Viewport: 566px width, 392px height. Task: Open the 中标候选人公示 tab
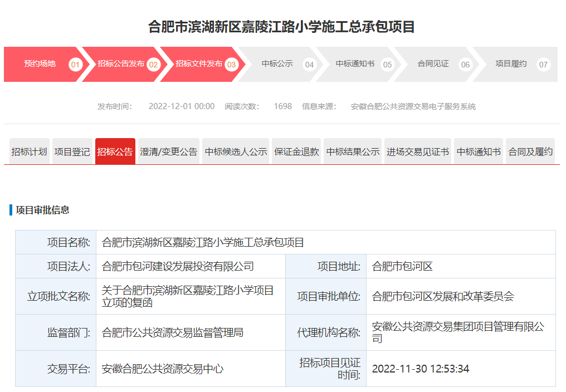tap(236, 151)
